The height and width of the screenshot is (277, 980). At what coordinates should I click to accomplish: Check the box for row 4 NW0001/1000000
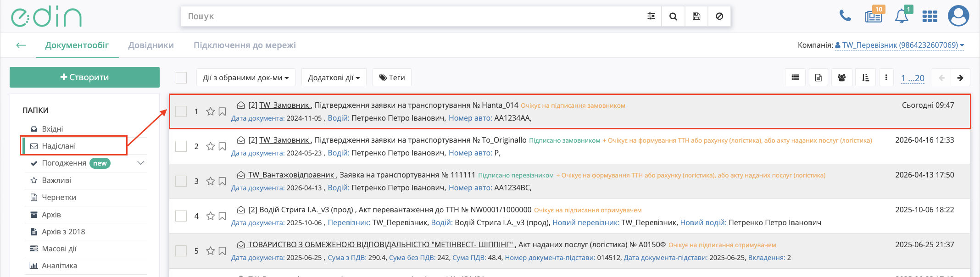pyautogui.click(x=181, y=216)
